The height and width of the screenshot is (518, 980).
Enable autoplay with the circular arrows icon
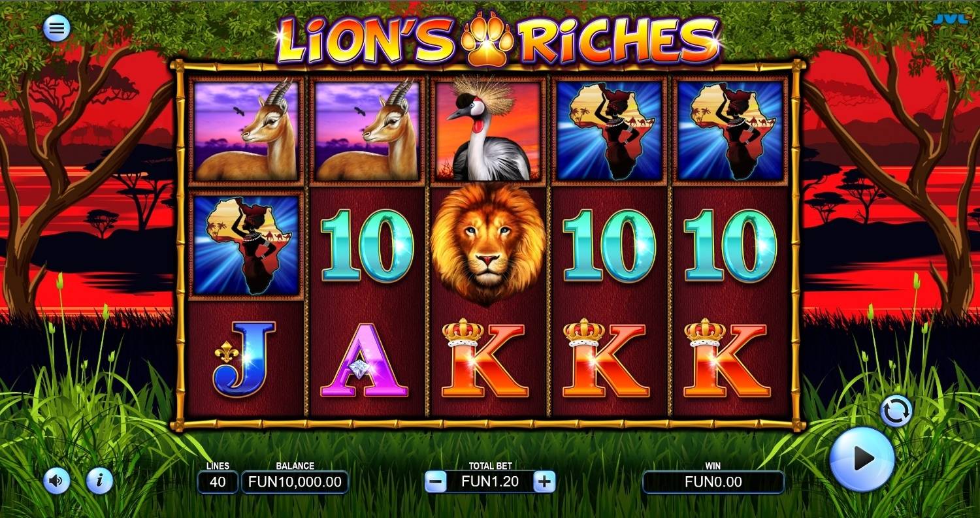pyautogui.click(x=896, y=411)
